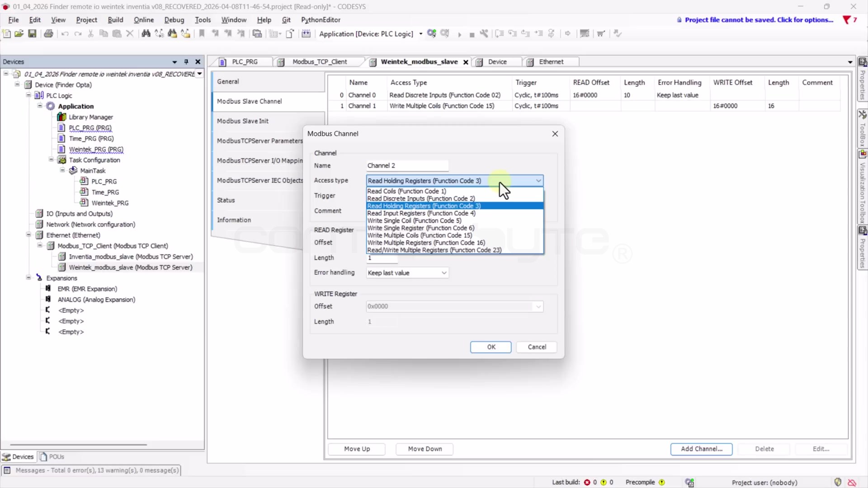868x488 pixels.
Task: Open the Error handling dropdown
Action: click(x=407, y=273)
